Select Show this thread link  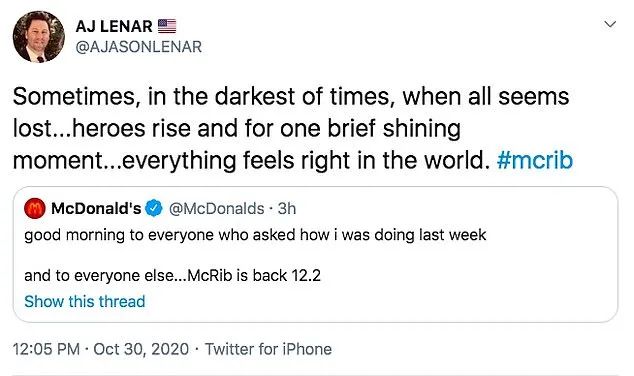pos(85,302)
